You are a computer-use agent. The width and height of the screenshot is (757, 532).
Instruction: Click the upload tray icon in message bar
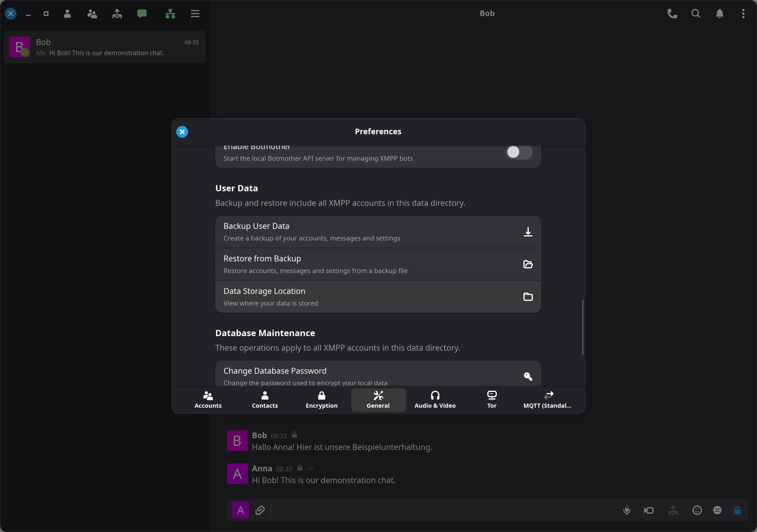pyautogui.click(x=673, y=510)
